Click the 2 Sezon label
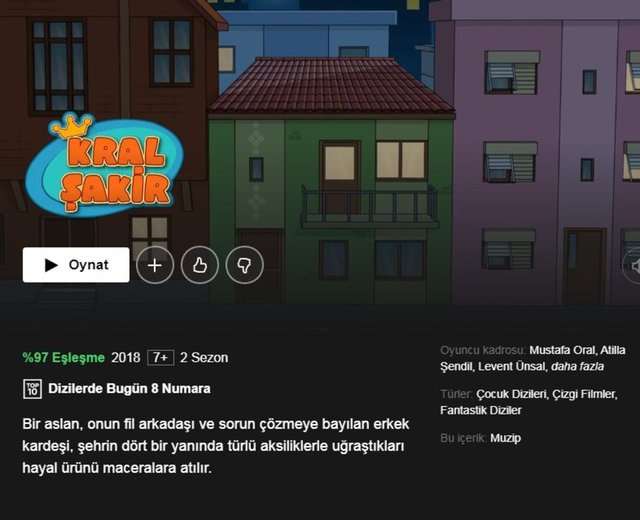640x520 pixels. pos(204,358)
